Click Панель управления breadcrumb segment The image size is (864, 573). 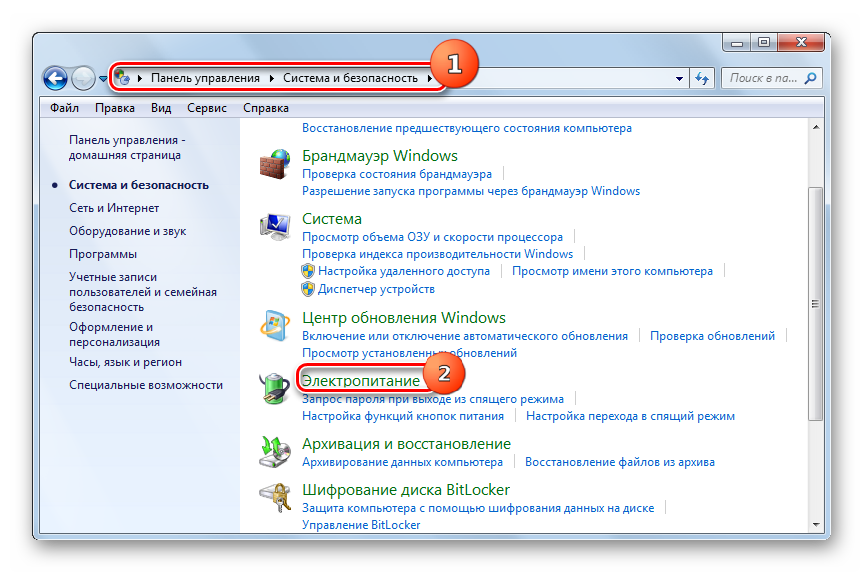pyautogui.click(x=205, y=78)
